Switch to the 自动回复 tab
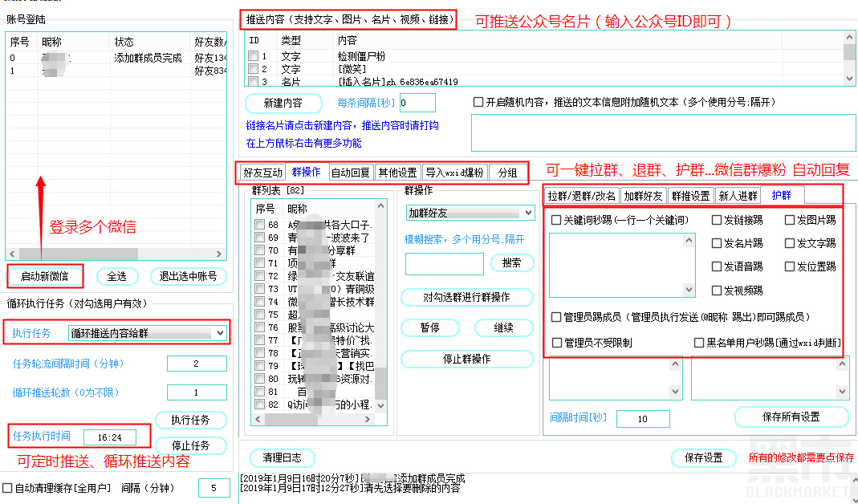Viewport: 858px width, 504px height. tap(351, 173)
